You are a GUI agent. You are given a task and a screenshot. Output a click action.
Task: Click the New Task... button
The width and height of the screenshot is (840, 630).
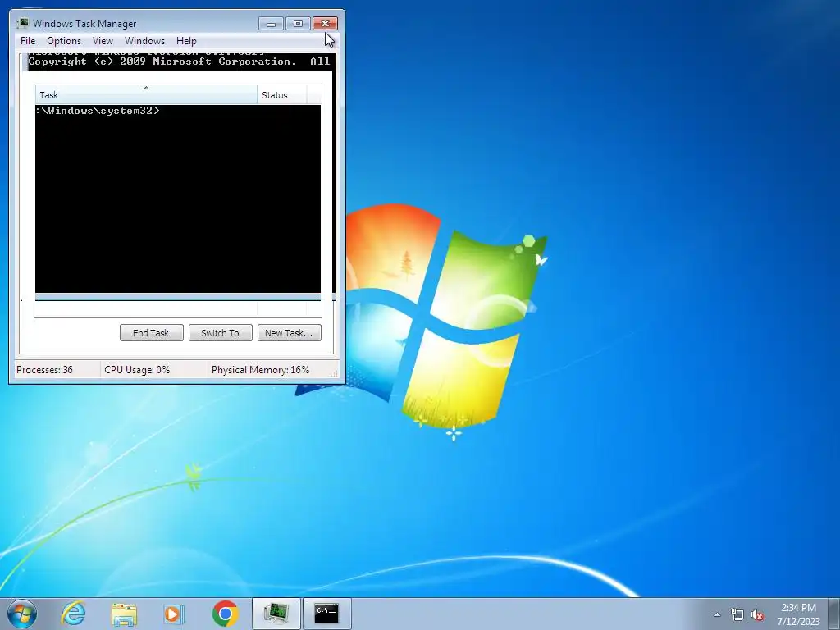click(x=290, y=333)
